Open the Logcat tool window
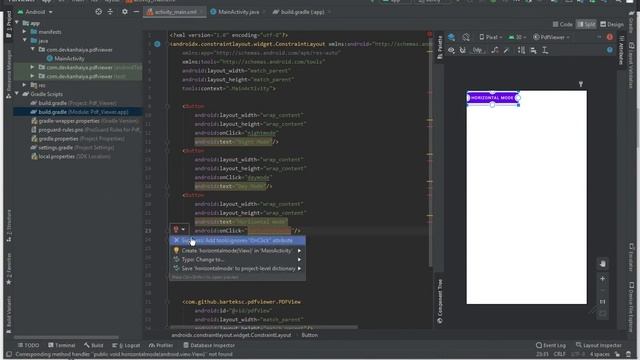 click(x=126, y=345)
